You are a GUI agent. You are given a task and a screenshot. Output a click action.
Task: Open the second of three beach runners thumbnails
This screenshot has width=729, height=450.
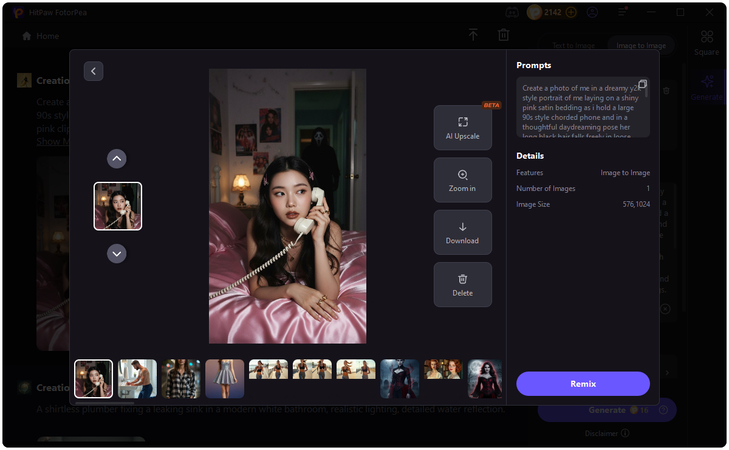click(x=312, y=370)
